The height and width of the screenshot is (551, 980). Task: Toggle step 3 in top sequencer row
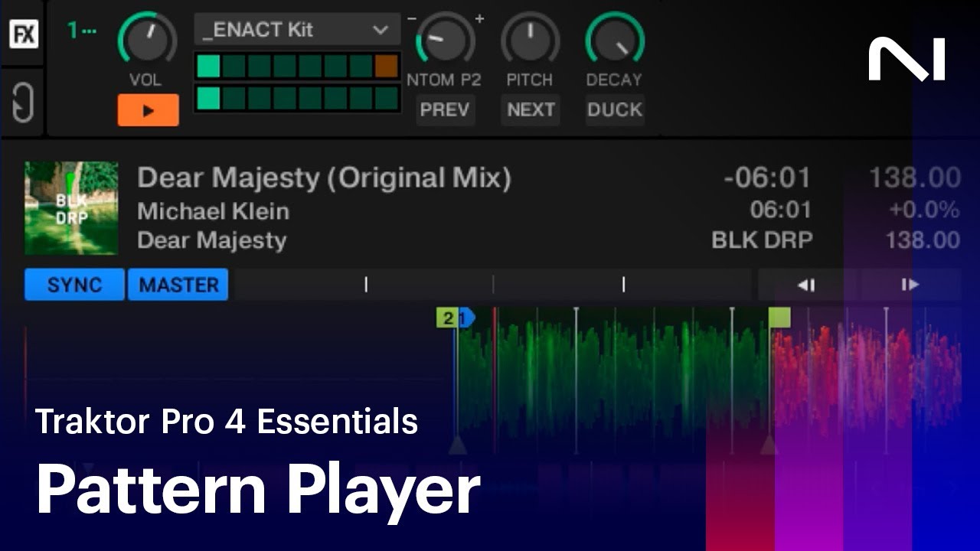coord(260,67)
